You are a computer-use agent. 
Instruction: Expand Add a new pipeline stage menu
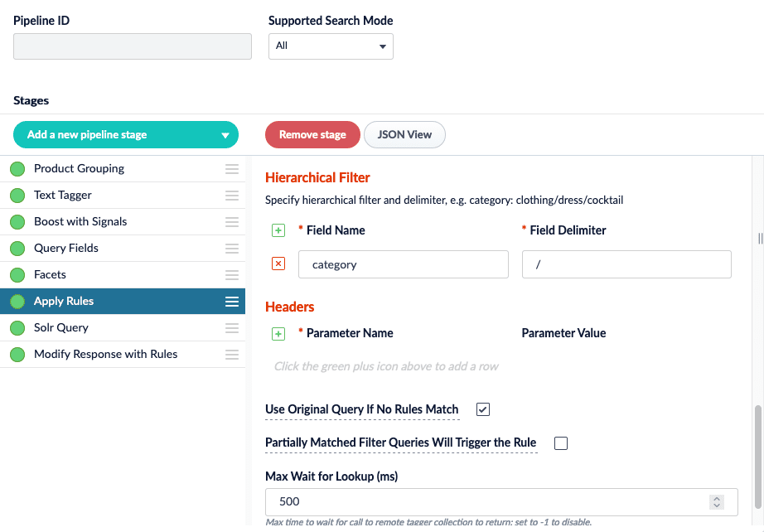click(x=126, y=135)
